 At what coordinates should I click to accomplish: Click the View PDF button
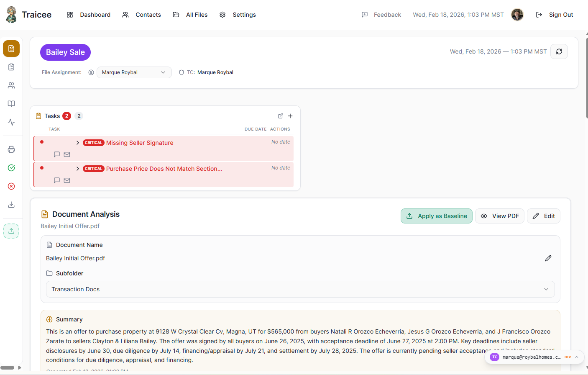tap(499, 216)
